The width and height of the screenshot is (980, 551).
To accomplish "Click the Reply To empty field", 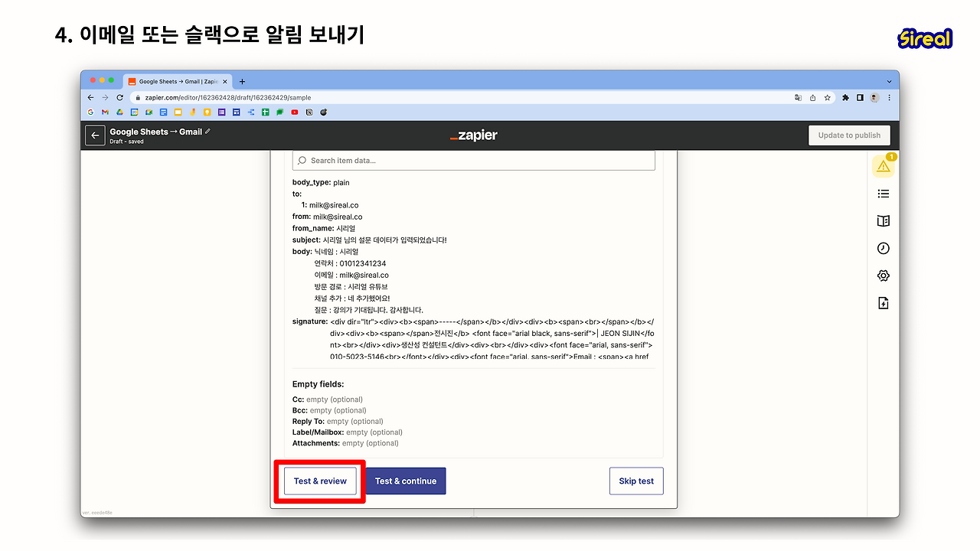I will (338, 422).
